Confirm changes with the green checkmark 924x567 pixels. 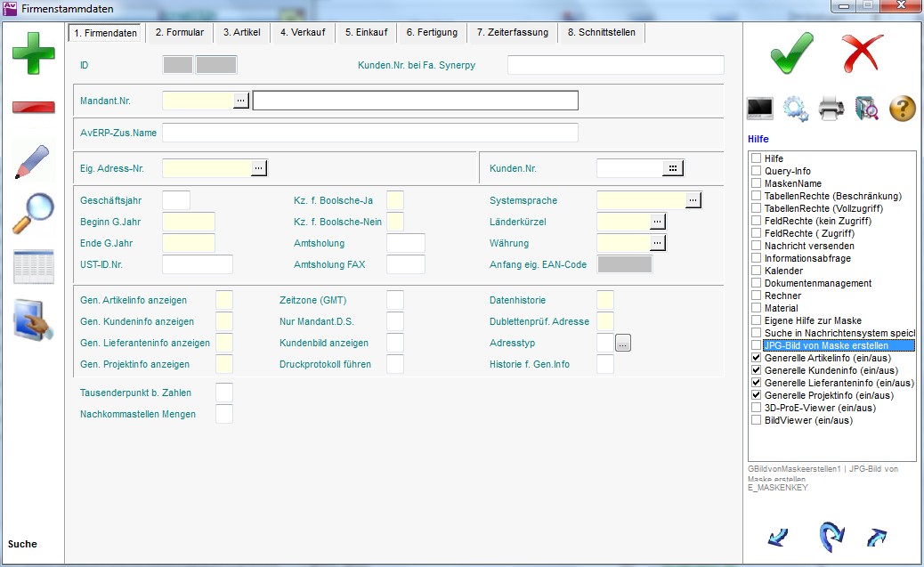point(791,53)
